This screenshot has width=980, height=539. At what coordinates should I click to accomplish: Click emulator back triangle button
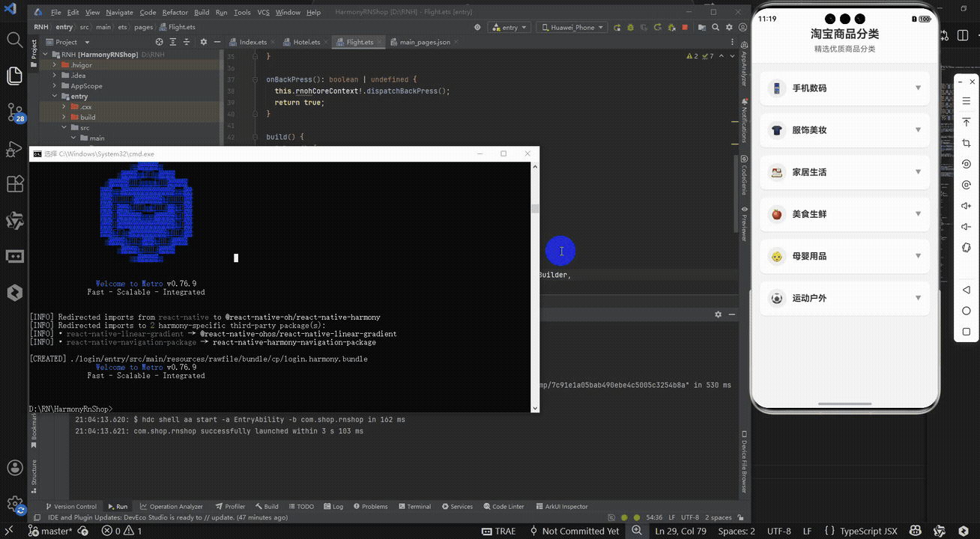(x=967, y=290)
